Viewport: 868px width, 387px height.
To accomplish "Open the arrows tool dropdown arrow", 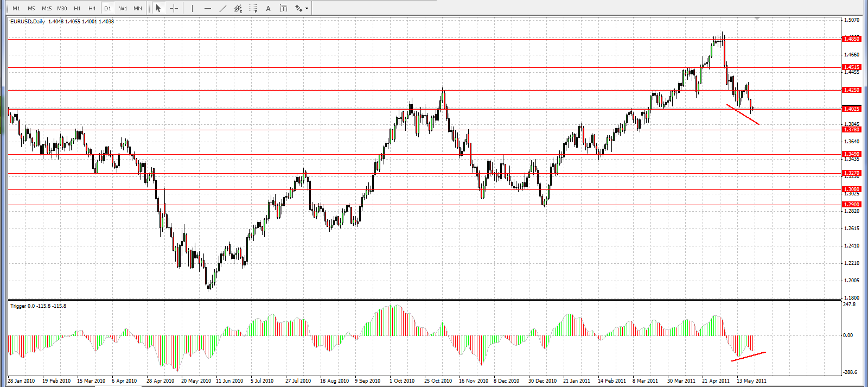I will [307, 9].
